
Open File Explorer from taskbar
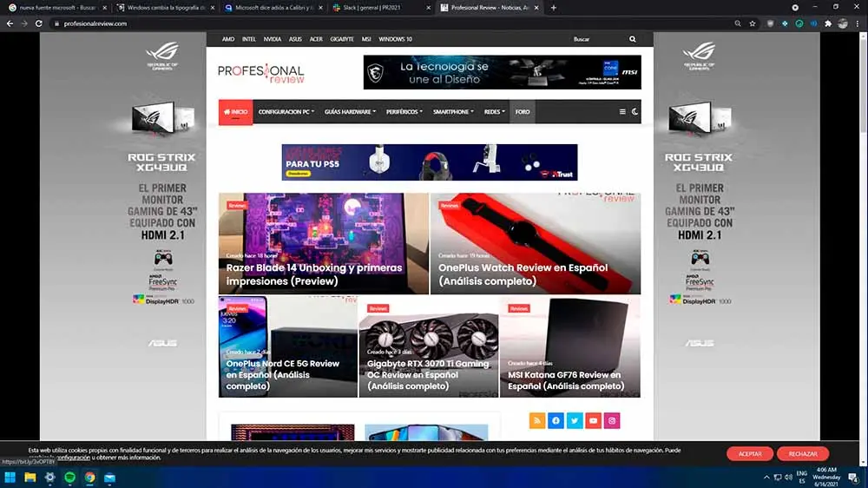pos(30,477)
